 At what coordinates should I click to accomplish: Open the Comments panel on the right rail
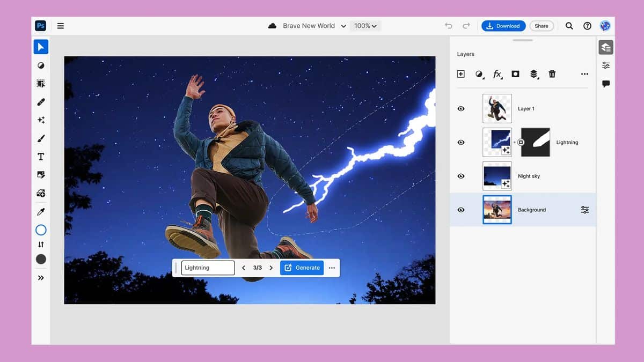[x=606, y=83]
